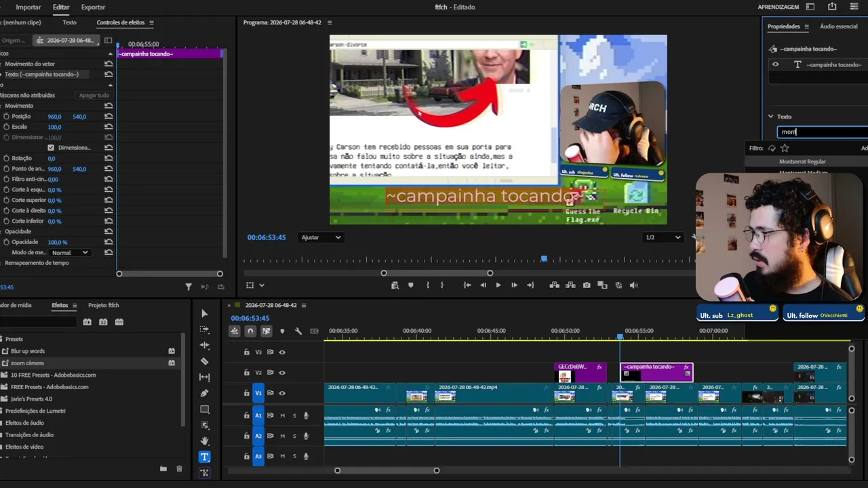Click the program monitor playhead marker

544,259
